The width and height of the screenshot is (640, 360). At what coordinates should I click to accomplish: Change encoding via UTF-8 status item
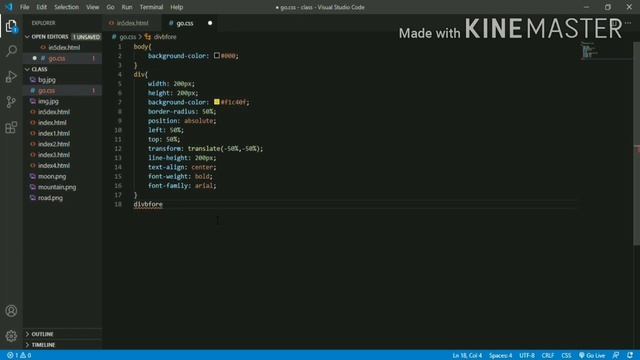point(527,356)
